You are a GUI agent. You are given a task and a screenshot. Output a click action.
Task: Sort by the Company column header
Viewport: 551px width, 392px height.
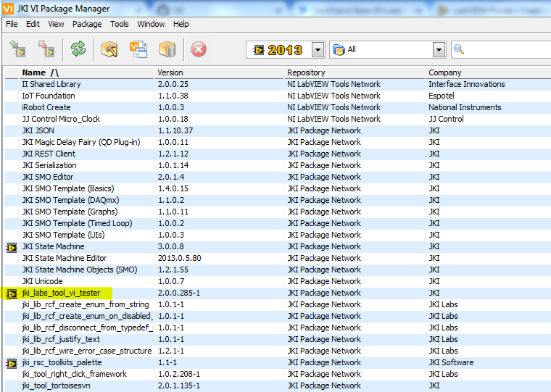click(x=489, y=72)
